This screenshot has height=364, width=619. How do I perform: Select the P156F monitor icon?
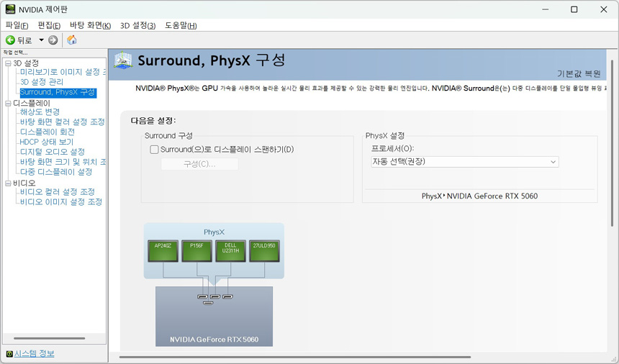[196, 251]
